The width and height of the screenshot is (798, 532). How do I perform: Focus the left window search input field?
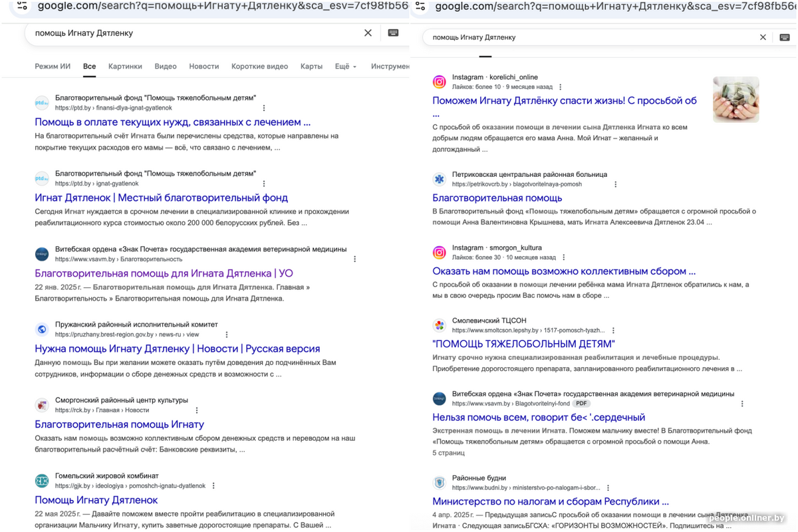(196, 33)
